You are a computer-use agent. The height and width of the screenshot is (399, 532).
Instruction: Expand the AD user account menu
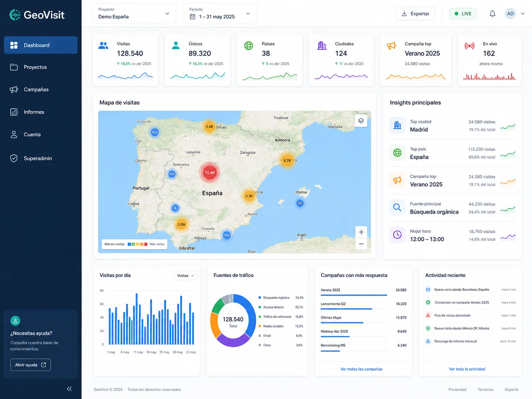(515, 14)
